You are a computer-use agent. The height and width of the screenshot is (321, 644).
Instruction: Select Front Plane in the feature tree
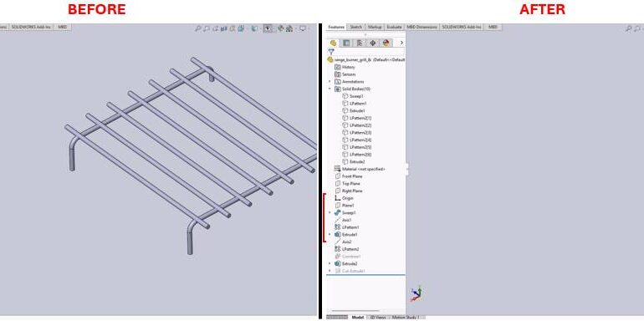(349, 176)
